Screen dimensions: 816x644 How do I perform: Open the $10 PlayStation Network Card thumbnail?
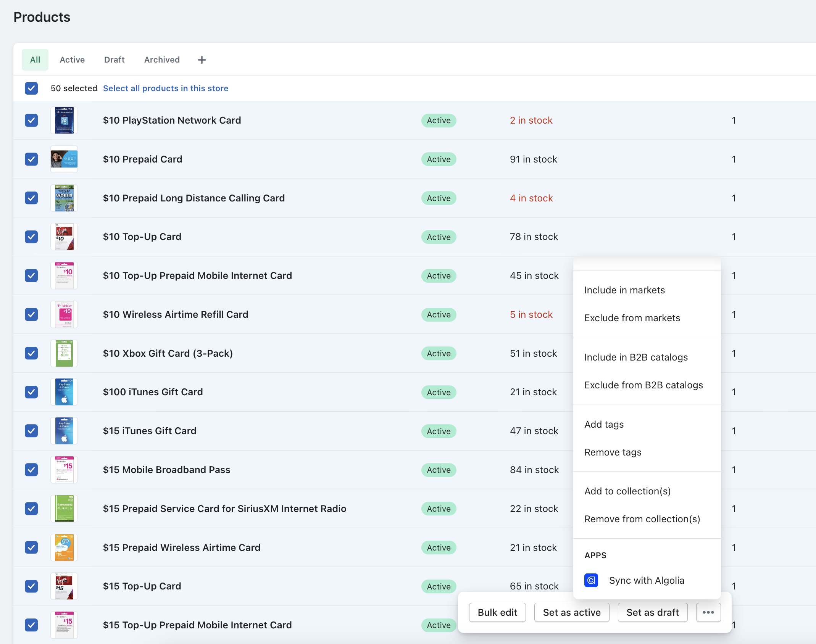[64, 120]
